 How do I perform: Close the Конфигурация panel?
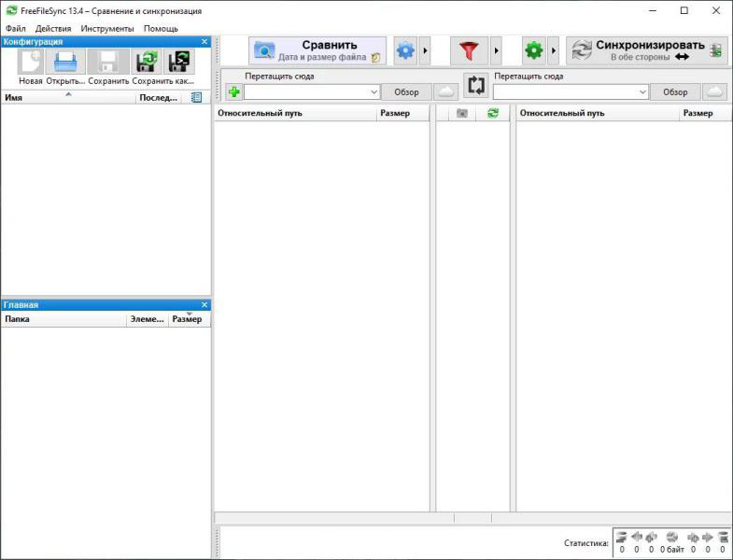click(x=204, y=42)
